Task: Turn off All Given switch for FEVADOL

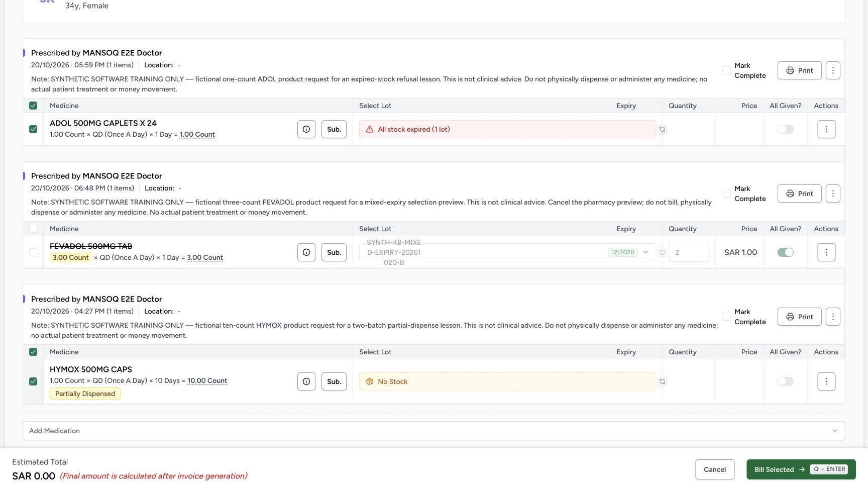Action: pyautogui.click(x=786, y=252)
